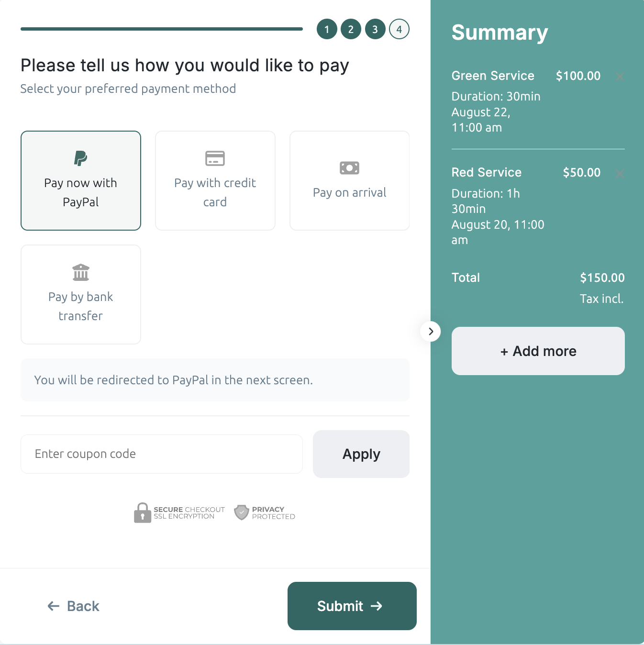Click the cash banknote icon
Screen dimensions: 644x645
(x=349, y=168)
